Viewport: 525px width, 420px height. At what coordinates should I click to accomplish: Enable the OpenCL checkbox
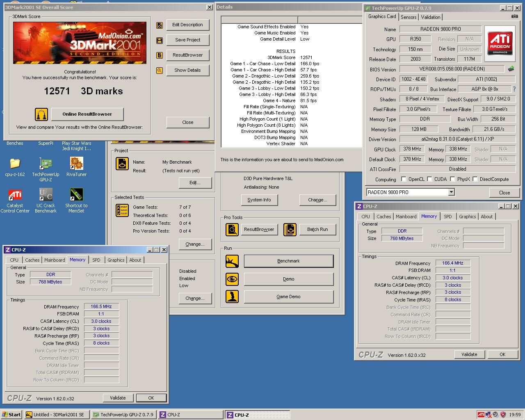(404, 179)
